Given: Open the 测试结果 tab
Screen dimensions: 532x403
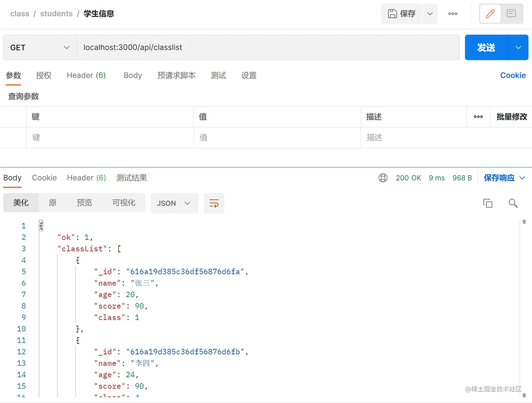Looking at the screenshot, I should (132, 178).
